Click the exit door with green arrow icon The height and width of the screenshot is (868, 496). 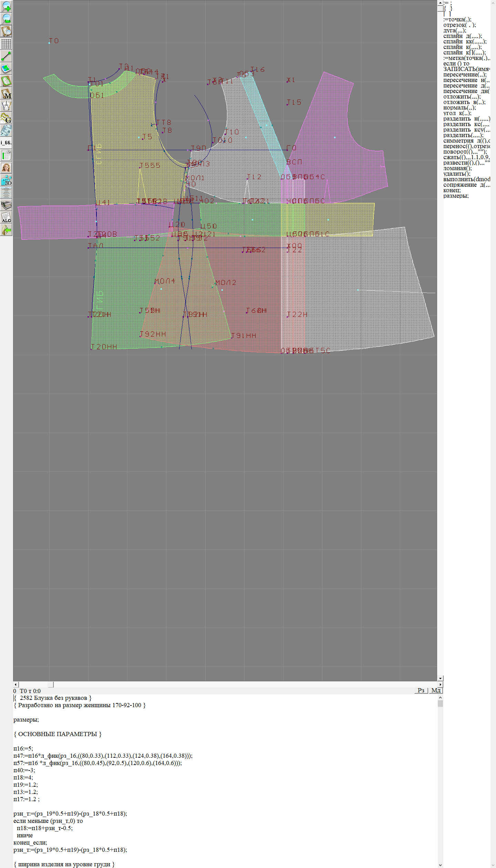[6, 230]
